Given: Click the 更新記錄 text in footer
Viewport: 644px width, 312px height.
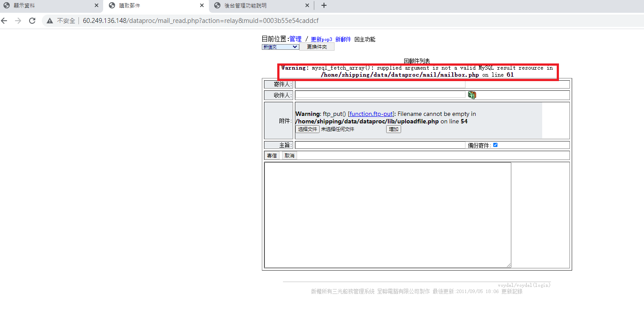Looking at the screenshot, I should pos(512,291).
